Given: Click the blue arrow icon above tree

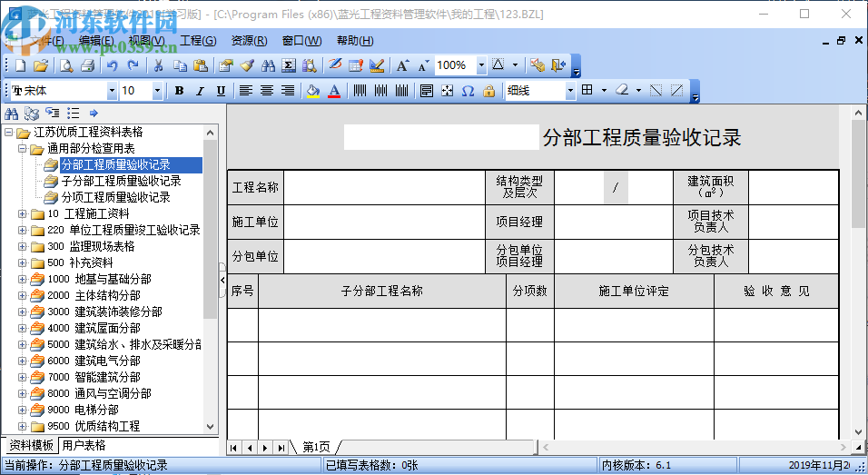Looking at the screenshot, I should pos(94,114).
